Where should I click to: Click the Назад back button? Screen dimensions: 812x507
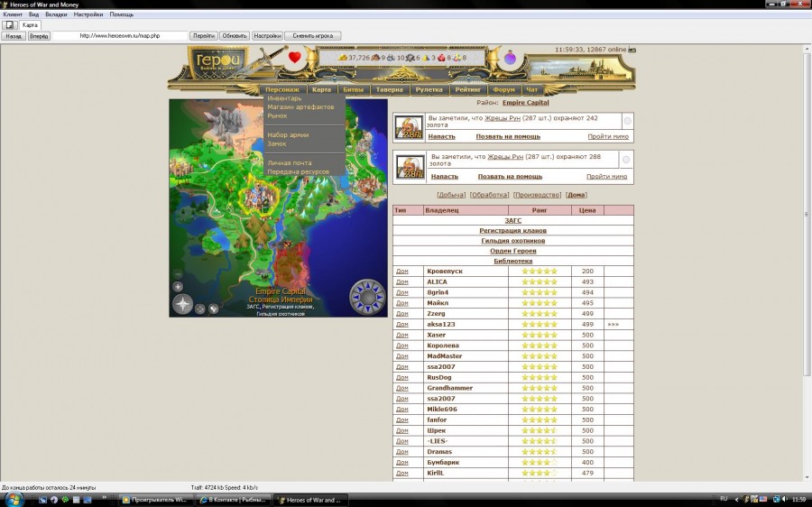click(x=14, y=36)
